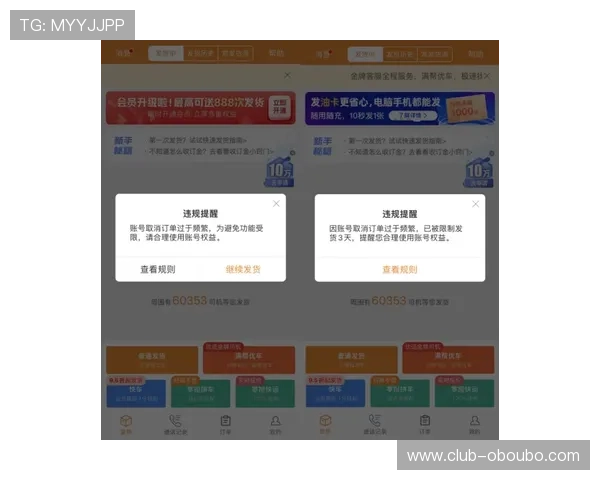Image resolution: width=600 pixels, height=480 pixels.
Task: Choose 普通发货 tile on the 发油卡 screen
Action: [x=352, y=360]
